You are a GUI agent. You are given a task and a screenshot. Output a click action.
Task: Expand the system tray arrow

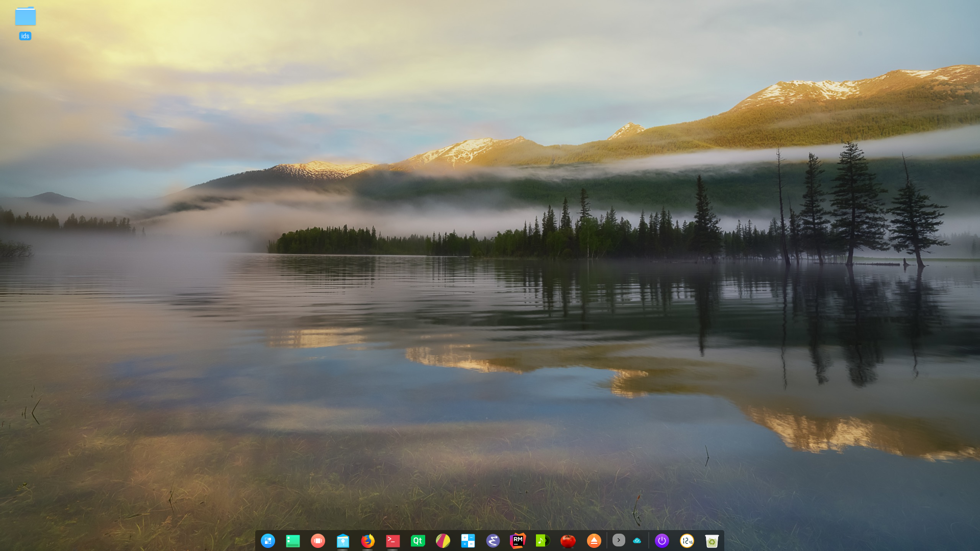click(619, 541)
